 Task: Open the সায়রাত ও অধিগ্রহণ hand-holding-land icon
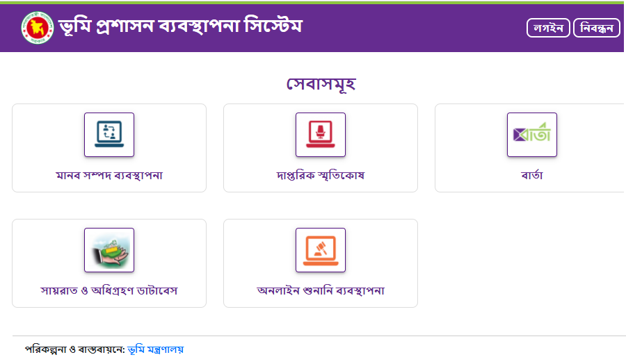tap(109, 250)
